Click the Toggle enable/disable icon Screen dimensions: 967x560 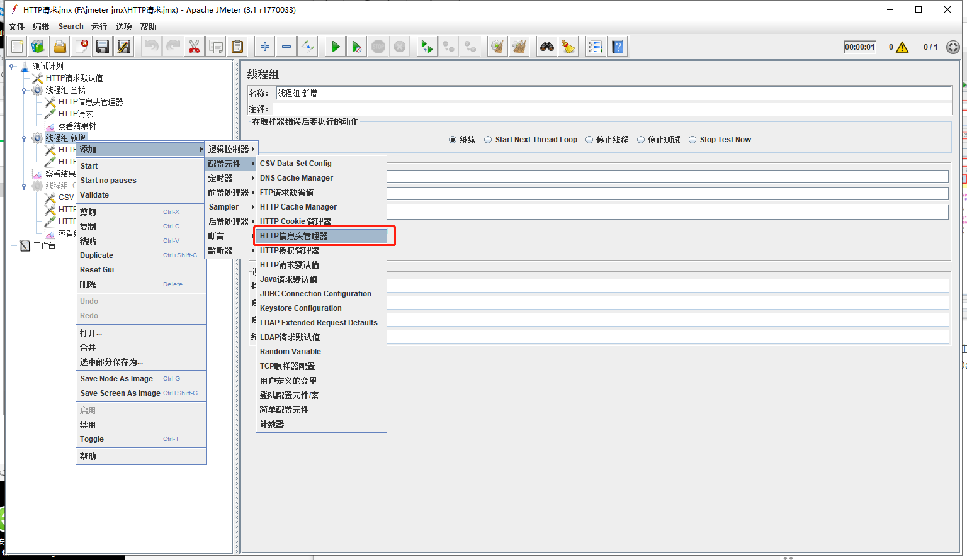click(308, 47)
